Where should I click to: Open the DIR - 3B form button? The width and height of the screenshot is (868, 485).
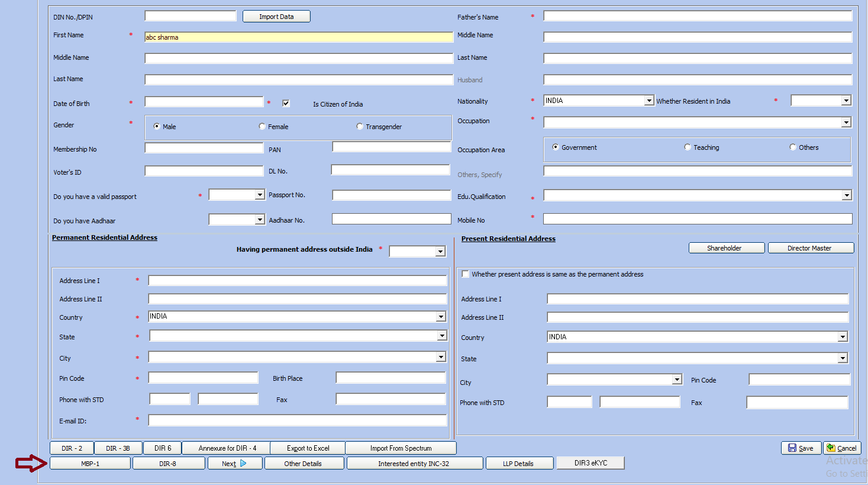click(x=118, y=448)
